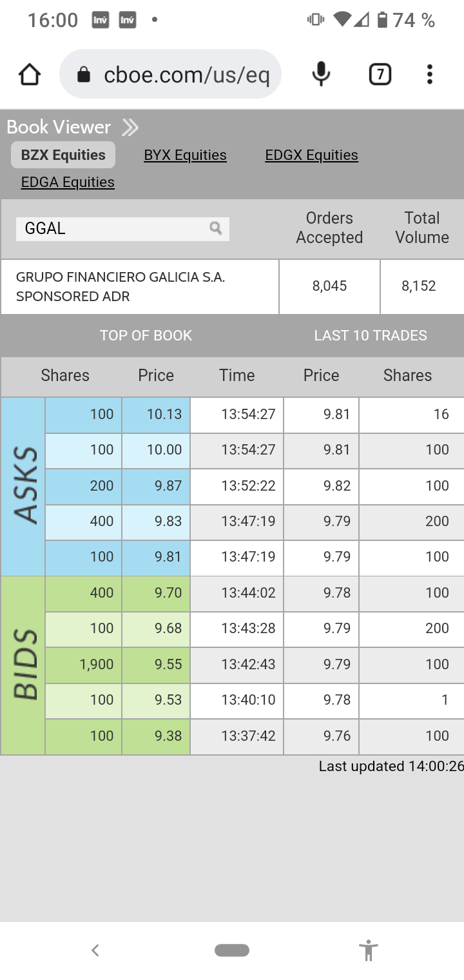Expand the Book Viewer double chevron
The height and width of the screenshot is (980, 464).
pyautogui.click(x=130, y=128)
